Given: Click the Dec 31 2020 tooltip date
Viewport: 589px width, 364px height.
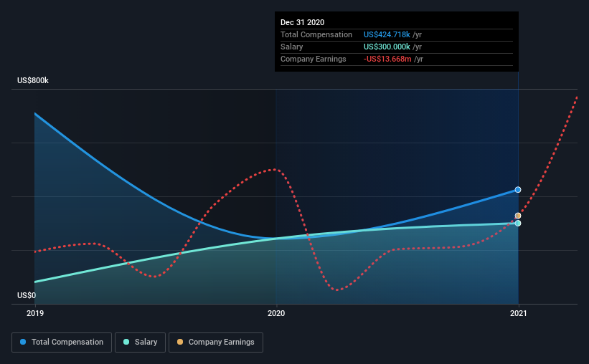Looking at the screenshot, I should coord(302,22).
